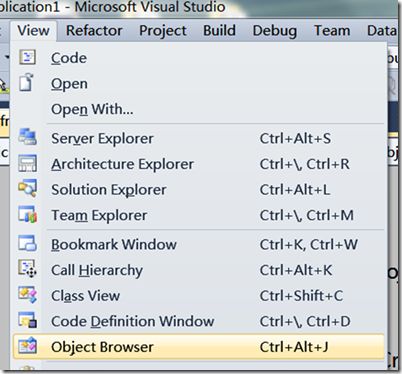The image size is (402, 374).
Task: Open Class View from the menu
Action: click(x=199, y=296)
